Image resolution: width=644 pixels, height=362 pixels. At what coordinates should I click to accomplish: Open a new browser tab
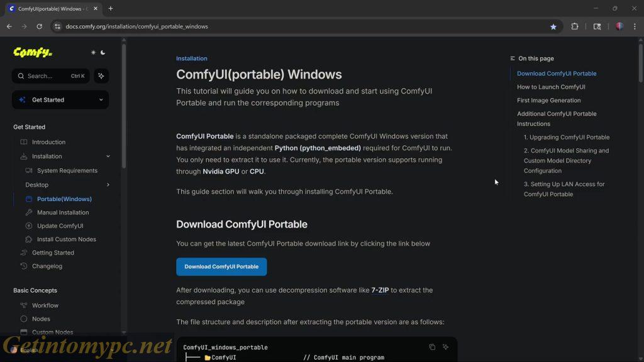coord(111,9)
